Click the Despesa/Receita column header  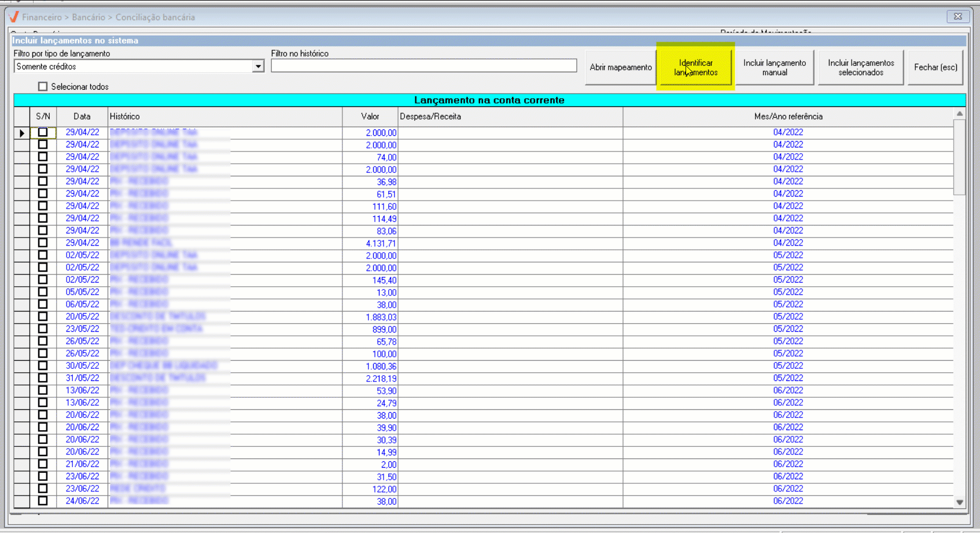[510, 116]
